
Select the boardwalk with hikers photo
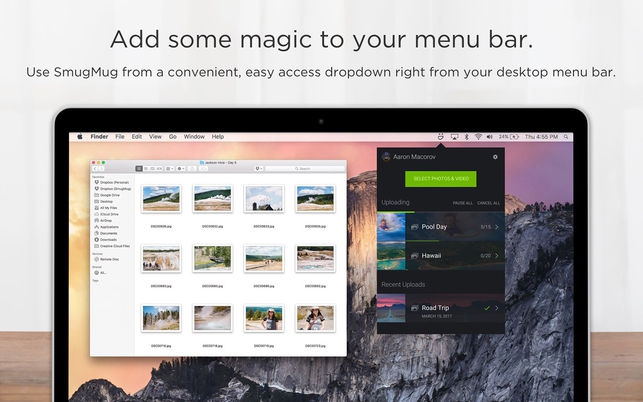click(264, 258)
